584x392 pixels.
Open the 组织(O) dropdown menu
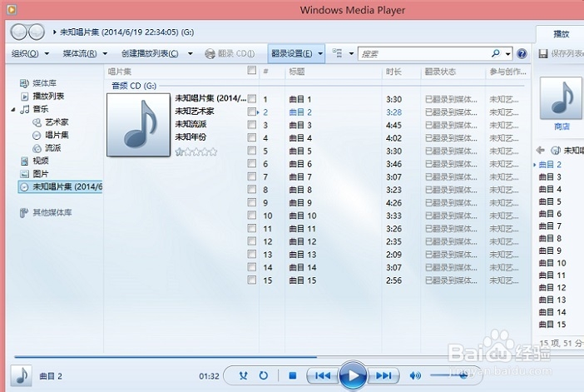point(30,53)
